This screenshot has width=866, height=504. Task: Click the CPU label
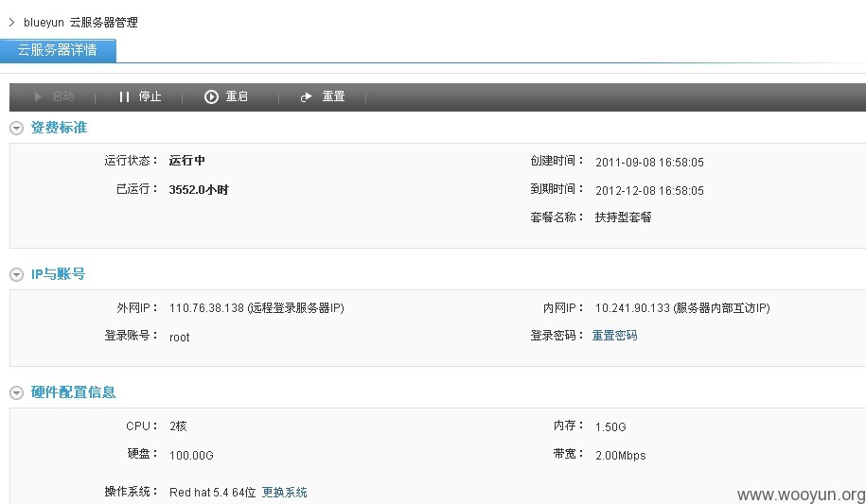(141, 426)
